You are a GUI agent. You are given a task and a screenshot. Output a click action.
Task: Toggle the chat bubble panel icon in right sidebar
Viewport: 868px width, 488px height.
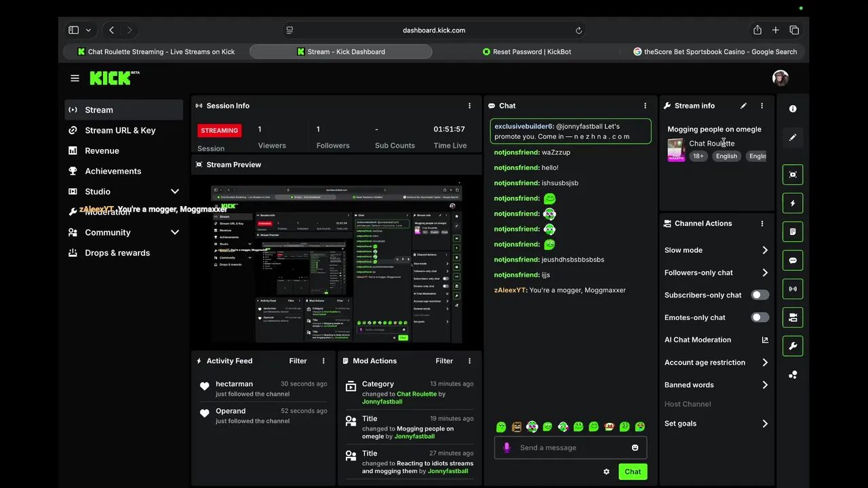(x=793, y=260)
